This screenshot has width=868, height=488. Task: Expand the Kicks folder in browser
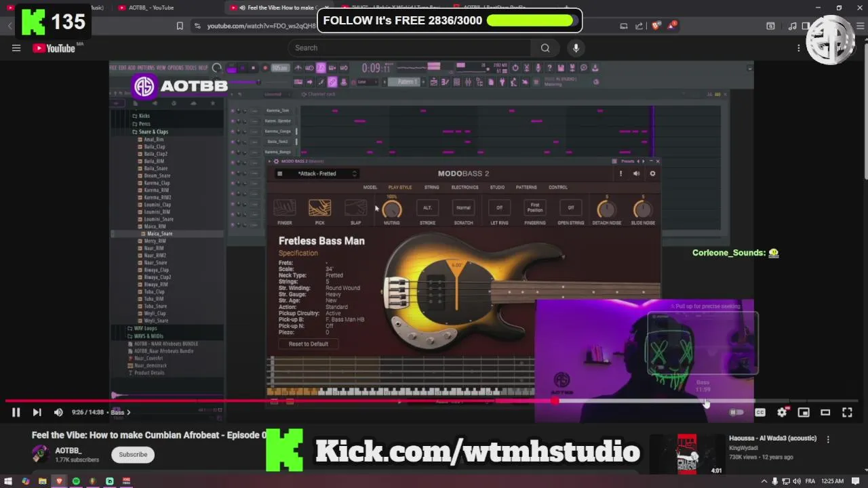coord(141,116)
